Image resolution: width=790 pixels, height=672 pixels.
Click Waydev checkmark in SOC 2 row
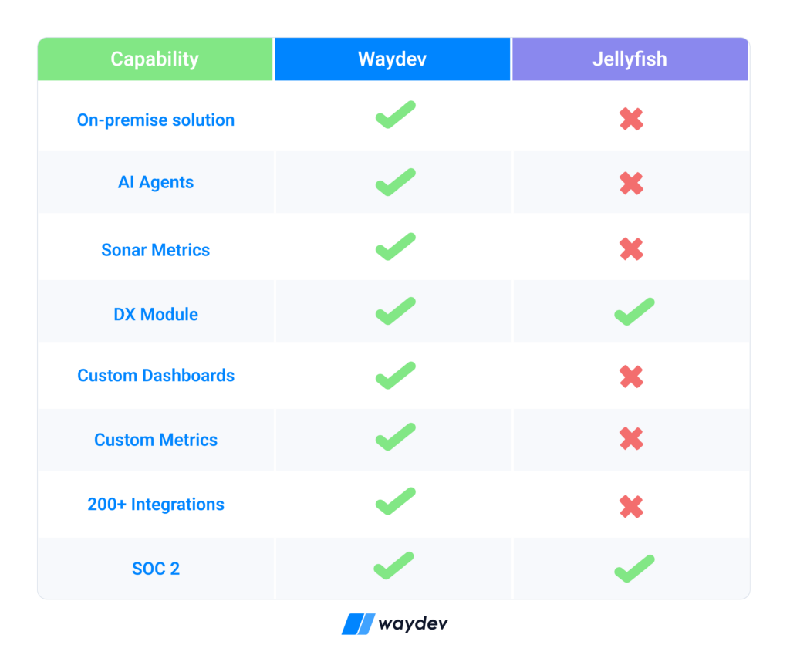393,566
